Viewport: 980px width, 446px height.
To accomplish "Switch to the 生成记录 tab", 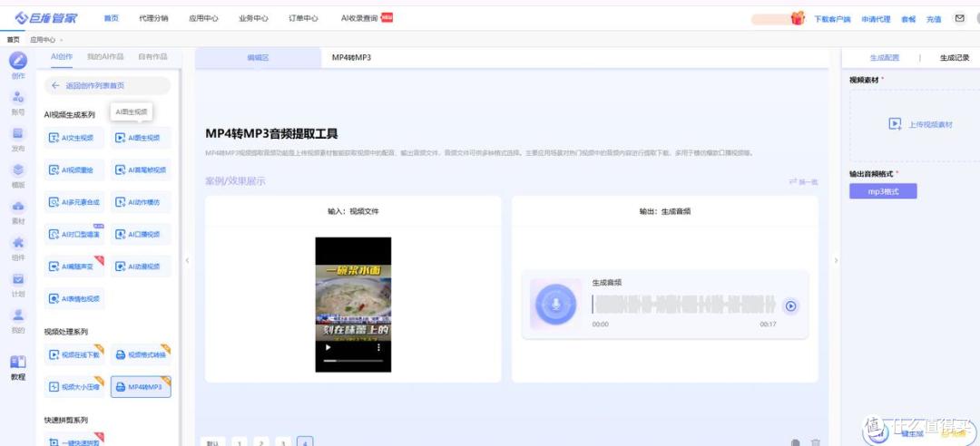I will point(955,57).
